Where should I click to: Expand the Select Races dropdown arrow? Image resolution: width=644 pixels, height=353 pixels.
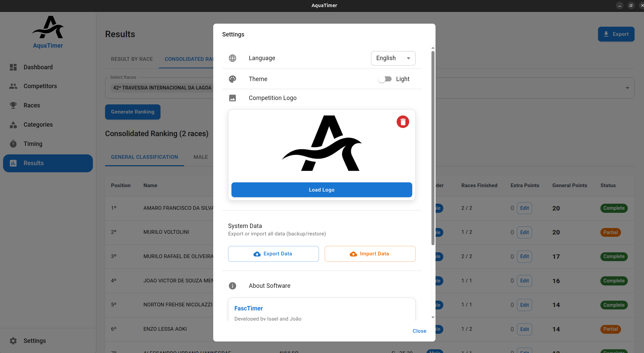627,88
